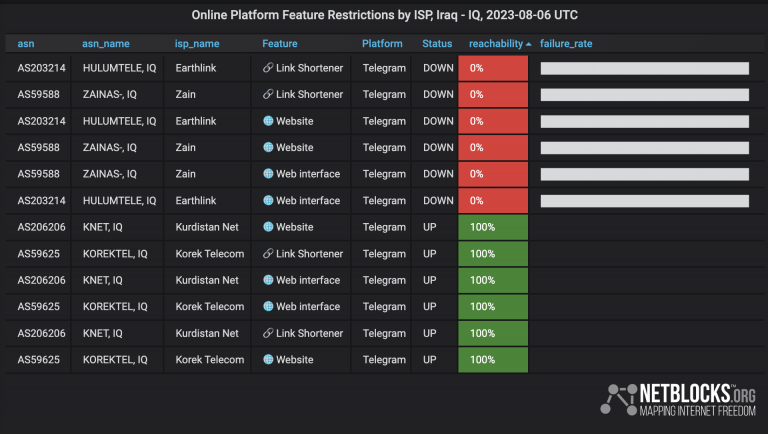Toggle the sort arrow beside the reachability header
The image size is (768, 434).
pos(529,44)
